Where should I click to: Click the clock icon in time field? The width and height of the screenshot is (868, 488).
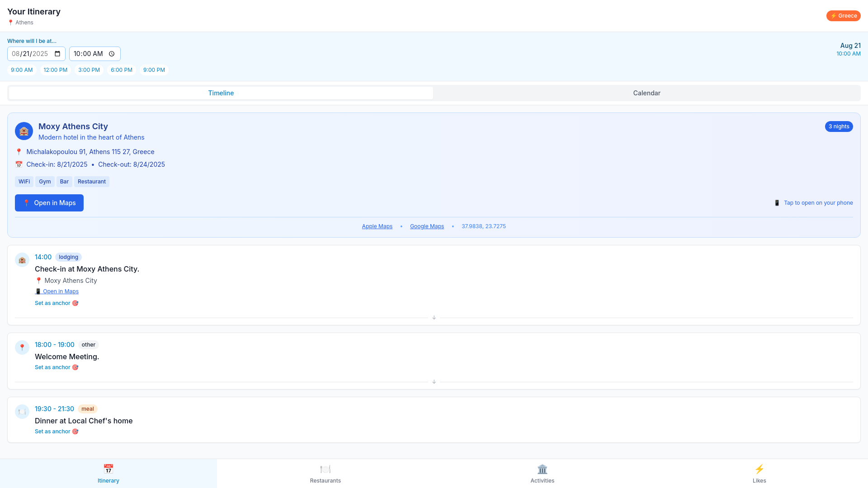point(112,54)
